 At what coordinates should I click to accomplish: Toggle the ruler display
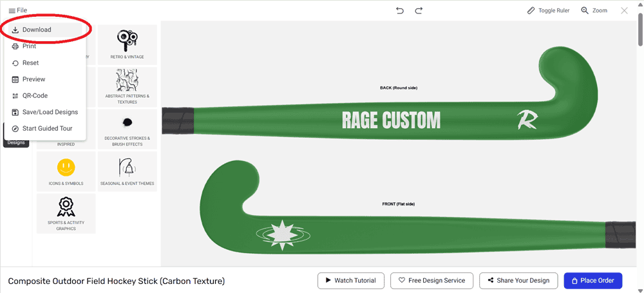548,10
